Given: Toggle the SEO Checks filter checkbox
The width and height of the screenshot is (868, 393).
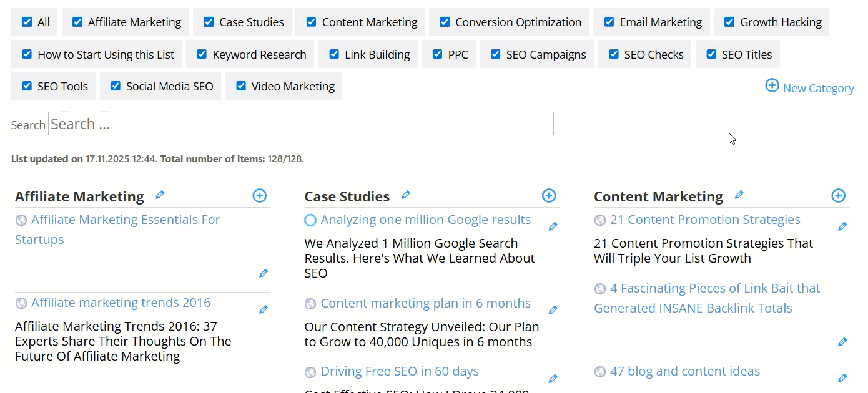Looking at the screenshot, I should point(614,54).
